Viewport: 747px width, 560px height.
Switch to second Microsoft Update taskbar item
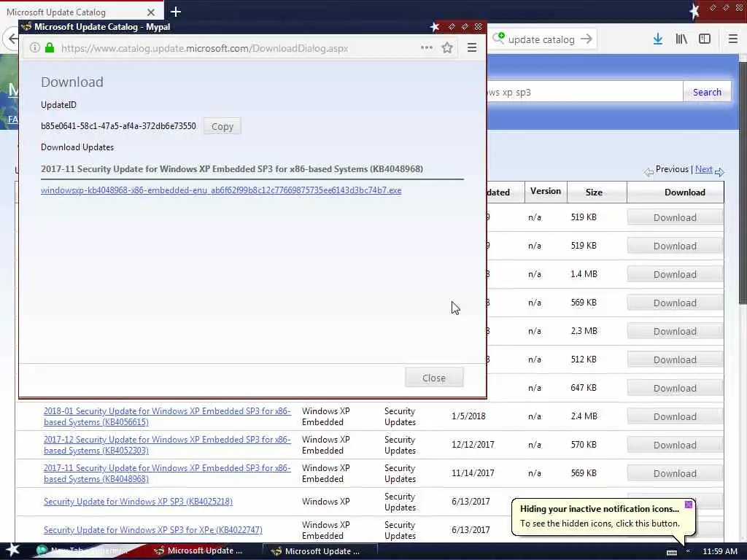320,551
